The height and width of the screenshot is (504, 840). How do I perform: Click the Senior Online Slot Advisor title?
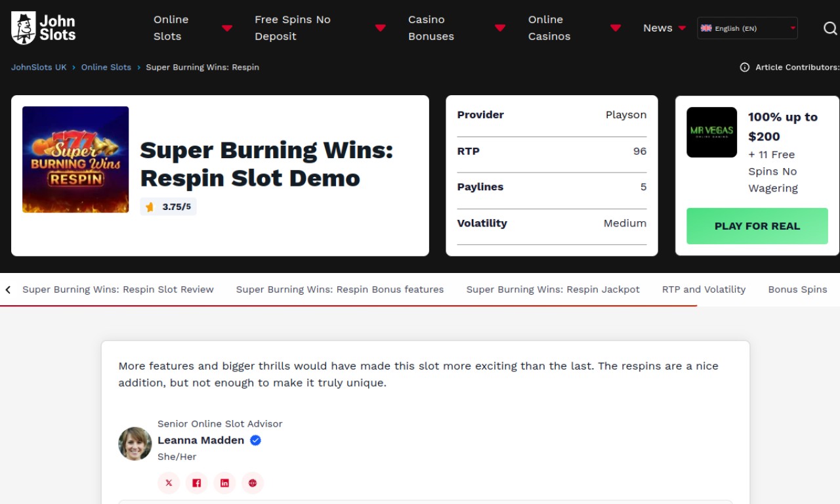220,424
